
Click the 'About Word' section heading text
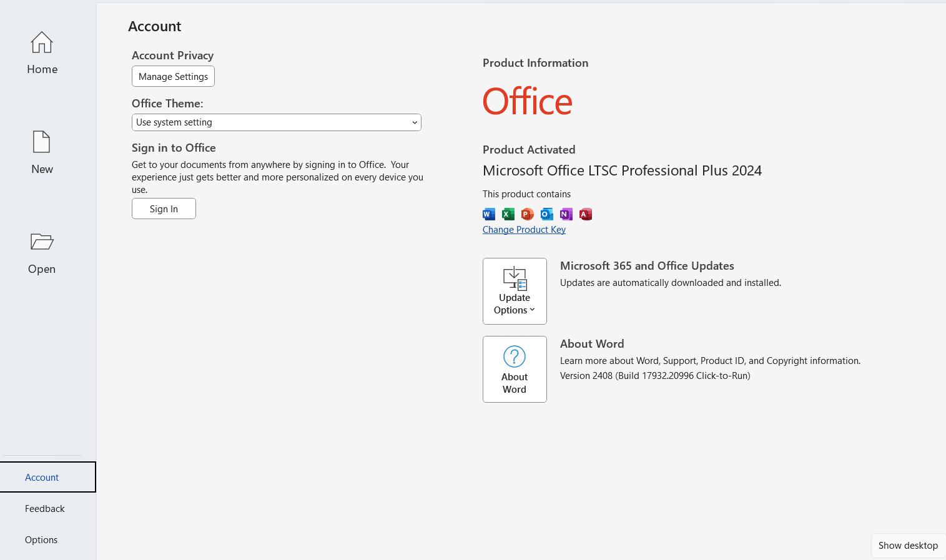[592, 344]
